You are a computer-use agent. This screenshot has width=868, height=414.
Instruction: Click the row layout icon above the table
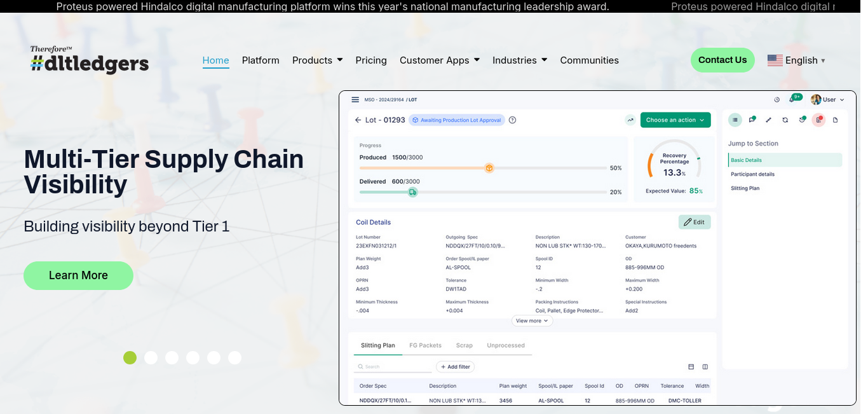[691, 367]
